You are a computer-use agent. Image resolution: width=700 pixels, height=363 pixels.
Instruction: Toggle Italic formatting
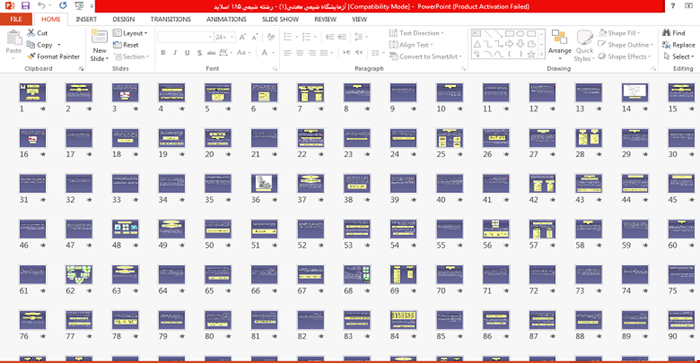pyautogui.click(x=175, y=53)
